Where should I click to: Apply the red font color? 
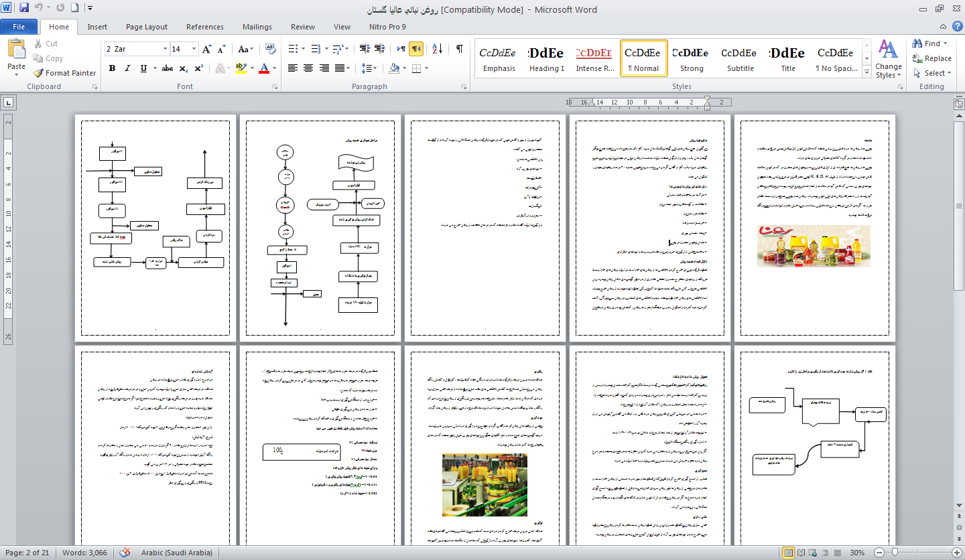click(x=264, y=68)
